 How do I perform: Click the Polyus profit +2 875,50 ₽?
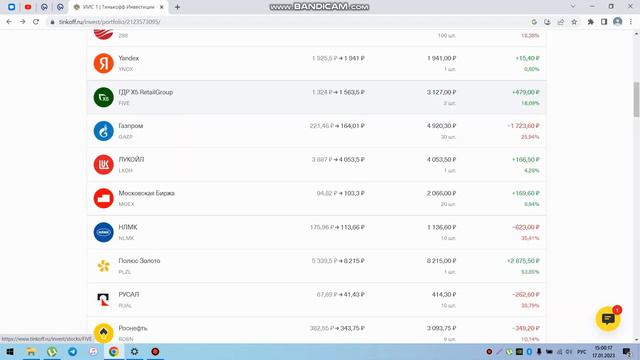pos(523,261)
